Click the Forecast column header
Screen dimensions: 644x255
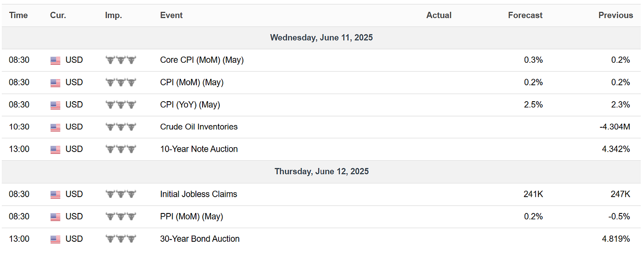pos(525,15)
